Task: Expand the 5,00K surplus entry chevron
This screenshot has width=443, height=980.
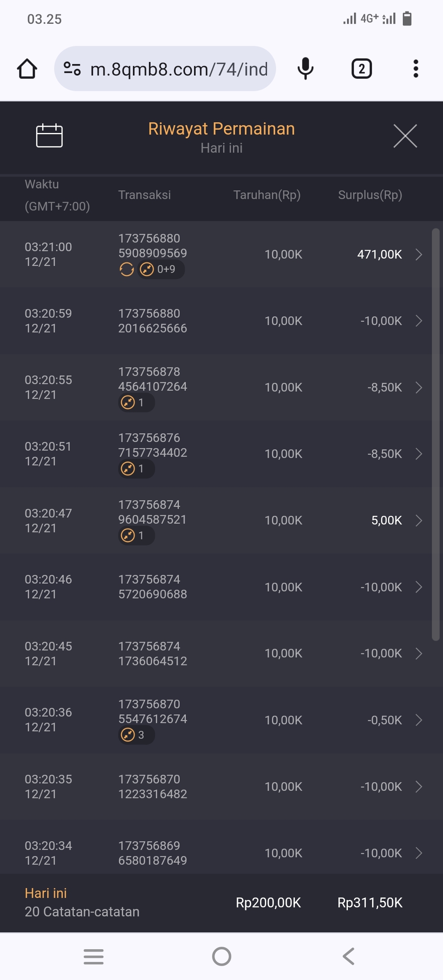Action: 419,520
